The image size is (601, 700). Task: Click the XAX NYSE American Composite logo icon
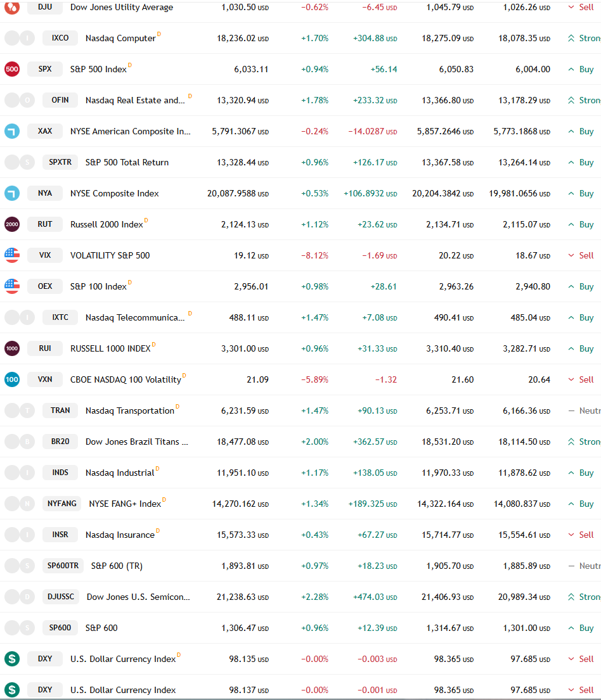(12, 131)
